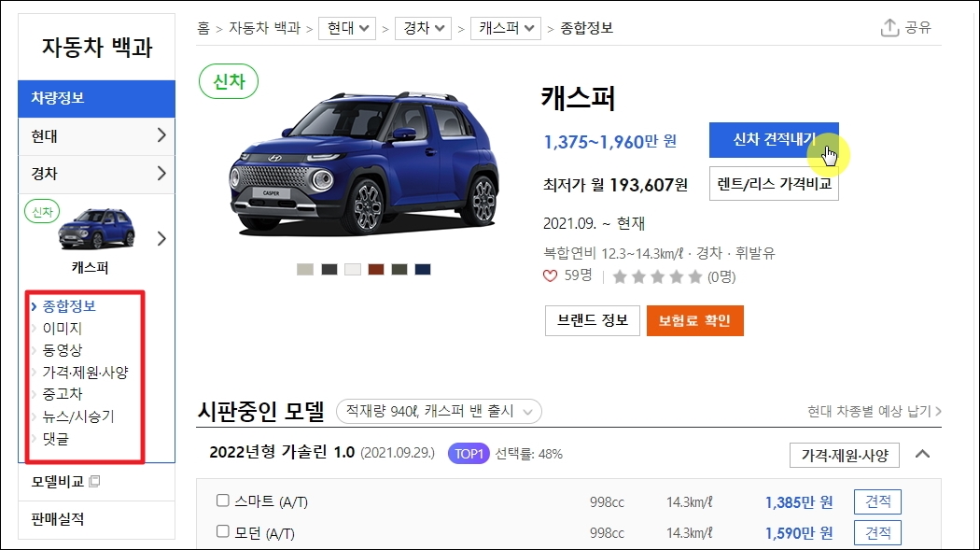Click the star rating row

pos(657,277)
